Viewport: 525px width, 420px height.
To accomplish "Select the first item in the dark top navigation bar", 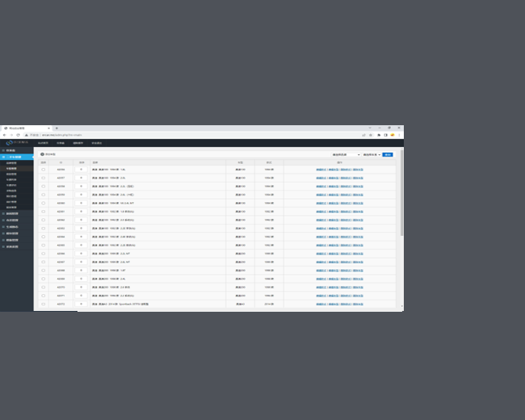I will (x=43, y=143).
